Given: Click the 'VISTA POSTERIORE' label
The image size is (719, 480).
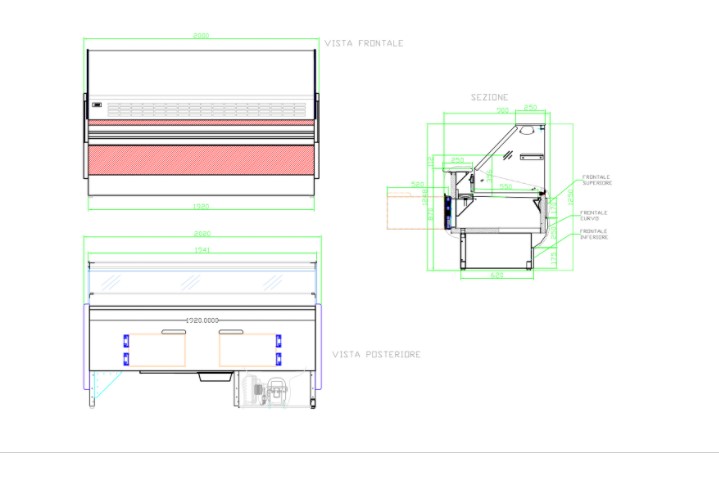Looking at the screenshot, I should click(x=376, y=354).
